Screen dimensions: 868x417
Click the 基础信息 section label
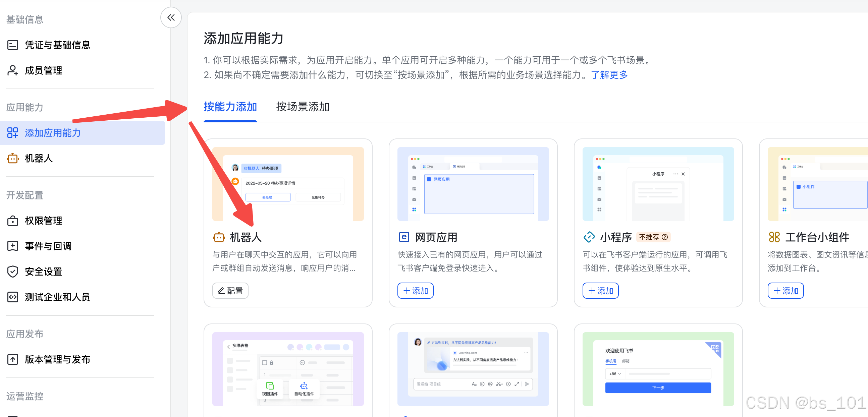[24, 19]
